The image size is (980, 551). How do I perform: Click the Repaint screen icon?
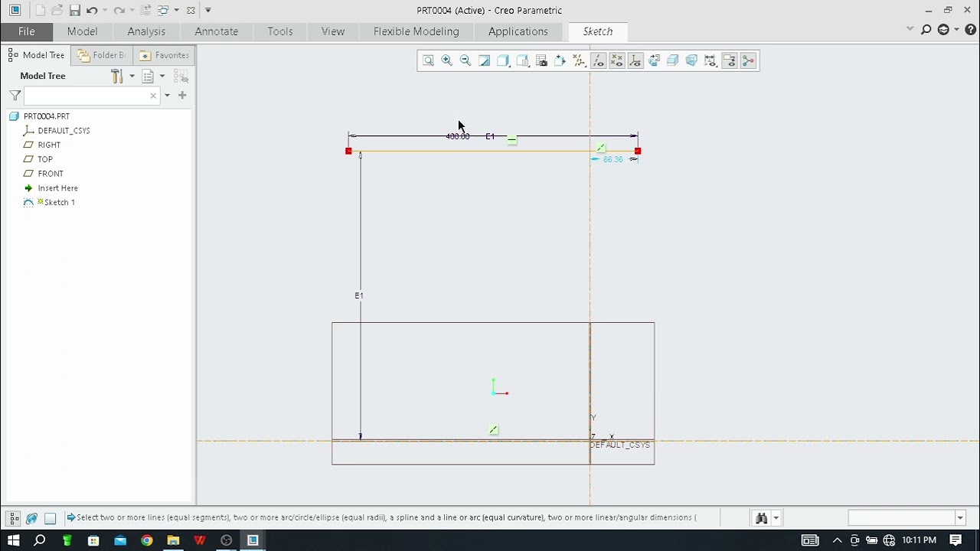pyautogui.click(x=485, y=60)
